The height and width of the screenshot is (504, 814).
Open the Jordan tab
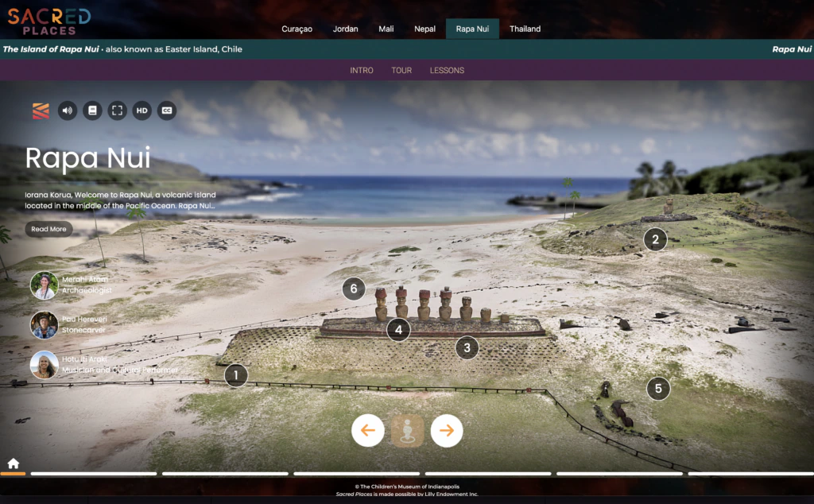pos(345,29)
